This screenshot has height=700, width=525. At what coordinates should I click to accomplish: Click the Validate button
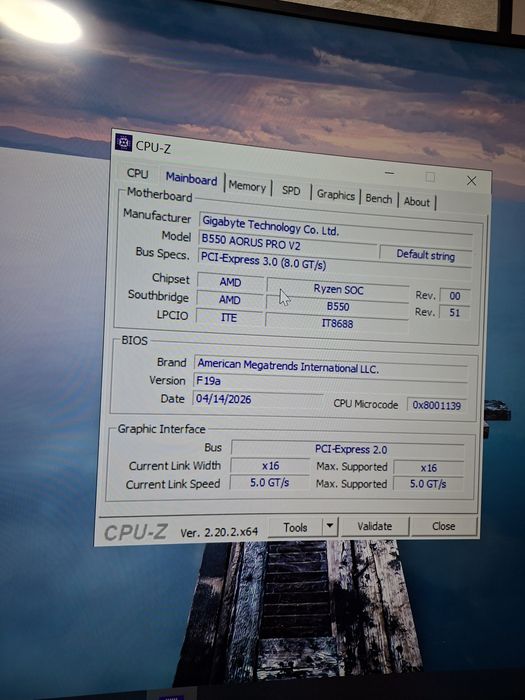tap(375, 526)
